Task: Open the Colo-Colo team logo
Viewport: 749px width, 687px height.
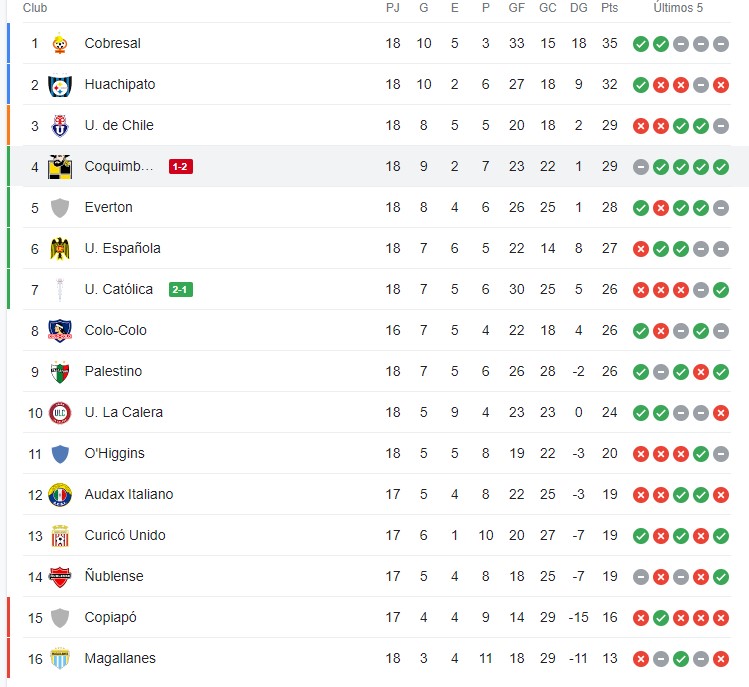Action: click(x=60, y=331)
